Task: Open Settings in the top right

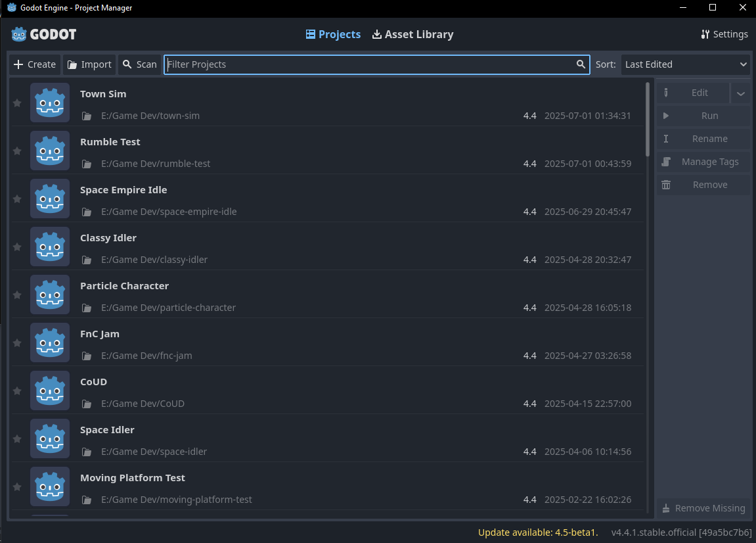Action: (x=724, y=34)
